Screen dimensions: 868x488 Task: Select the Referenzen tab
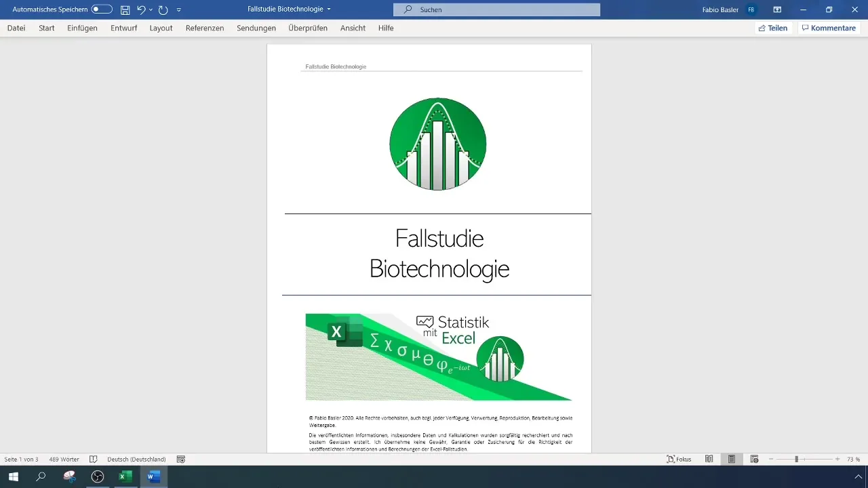pos(205,28)
